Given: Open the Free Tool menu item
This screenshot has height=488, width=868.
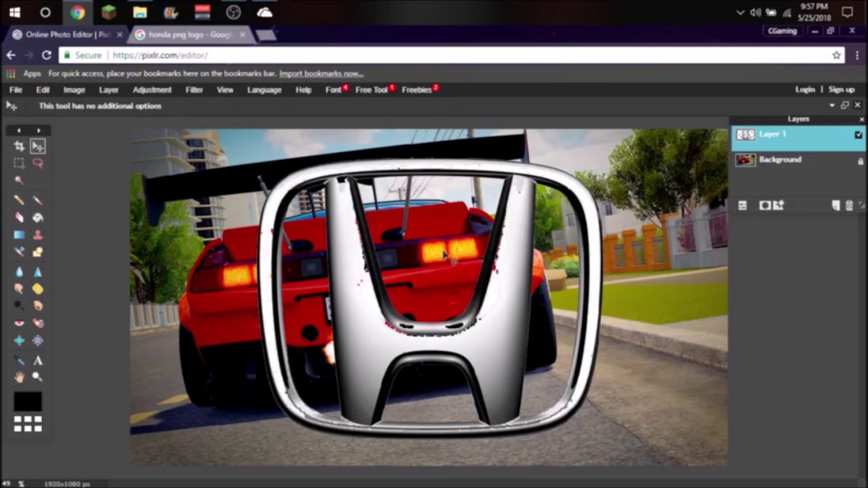Looking at the screenshot, I should click(x=372, y=89).
